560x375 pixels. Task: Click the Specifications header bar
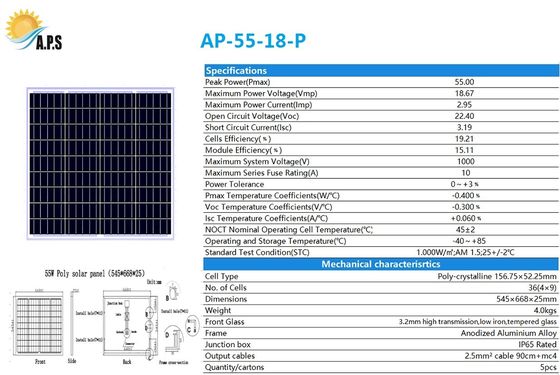click(x=381, y=70)
